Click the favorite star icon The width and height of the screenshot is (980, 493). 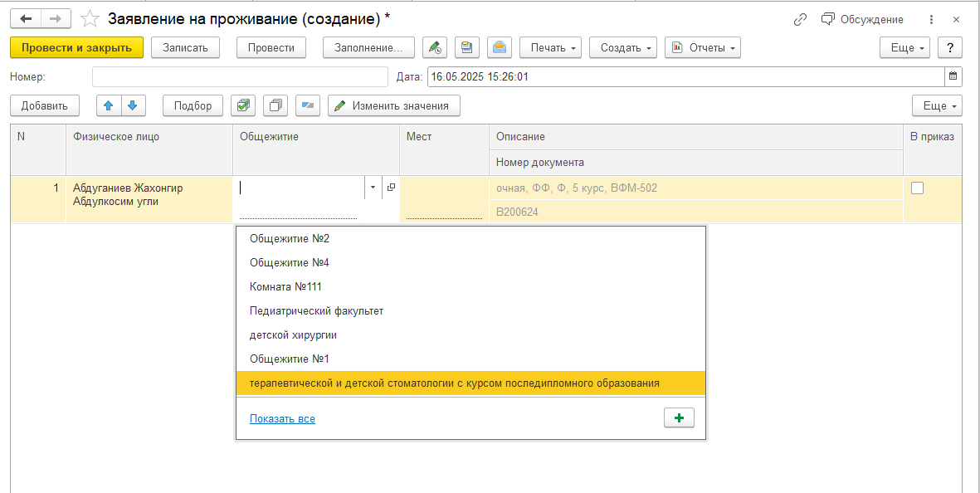90,19
